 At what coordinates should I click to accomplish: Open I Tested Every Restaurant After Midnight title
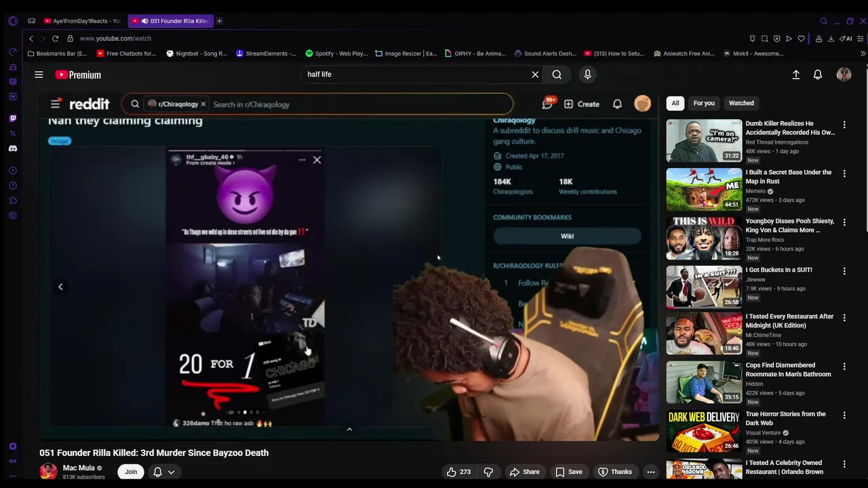pos(789,321)
